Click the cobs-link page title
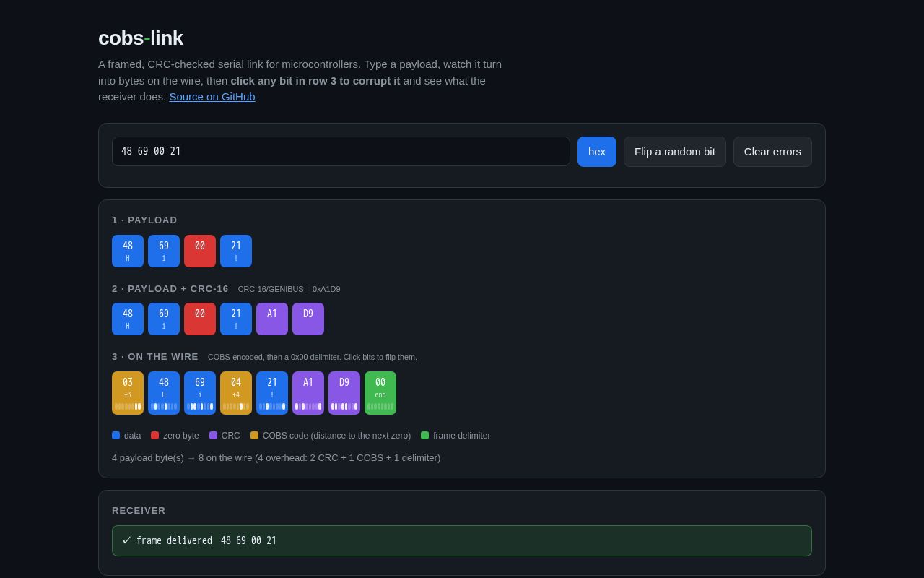Viewport: 924px width, 578px height. pos(141,38)
